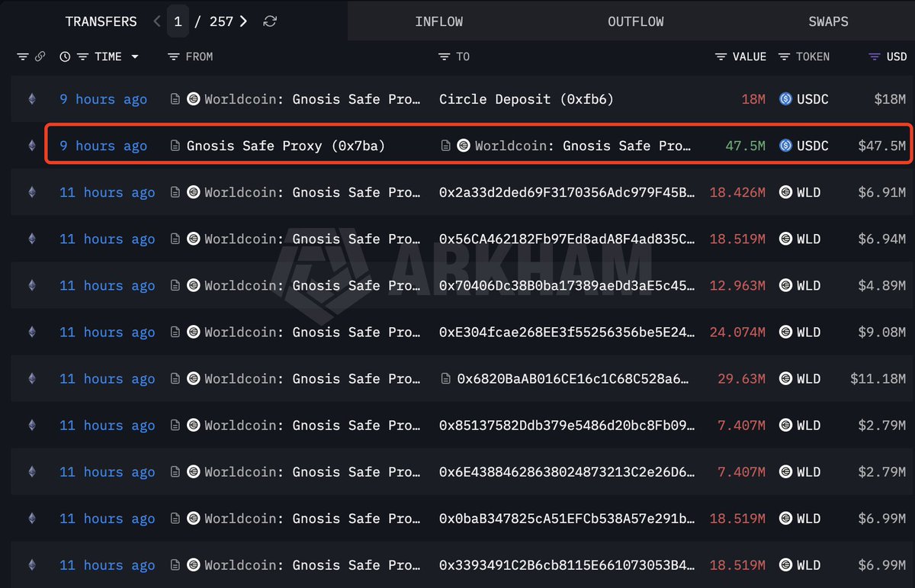Open address 0x6E43884628638024873213C2e26D6
This screenshot has width=915, height=588.
567,471
